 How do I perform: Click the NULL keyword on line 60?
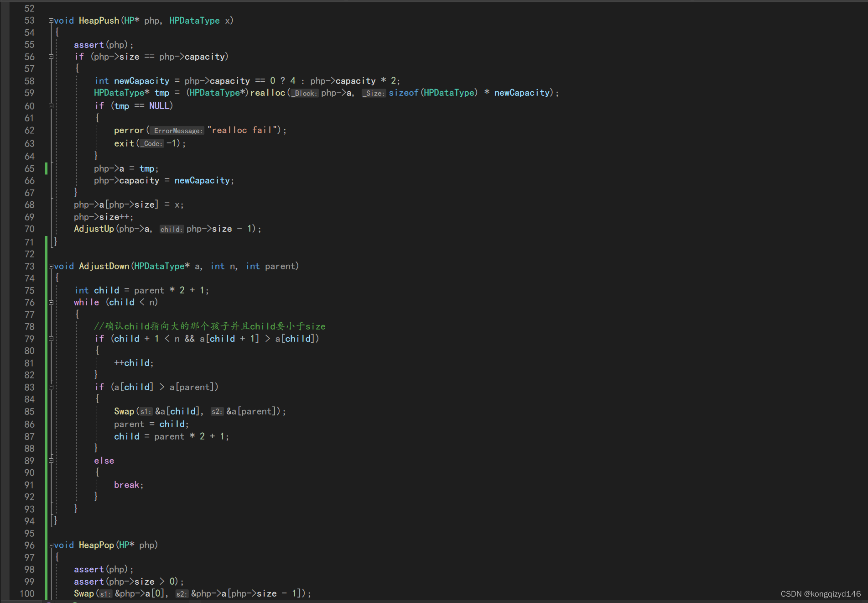point(159,105)
